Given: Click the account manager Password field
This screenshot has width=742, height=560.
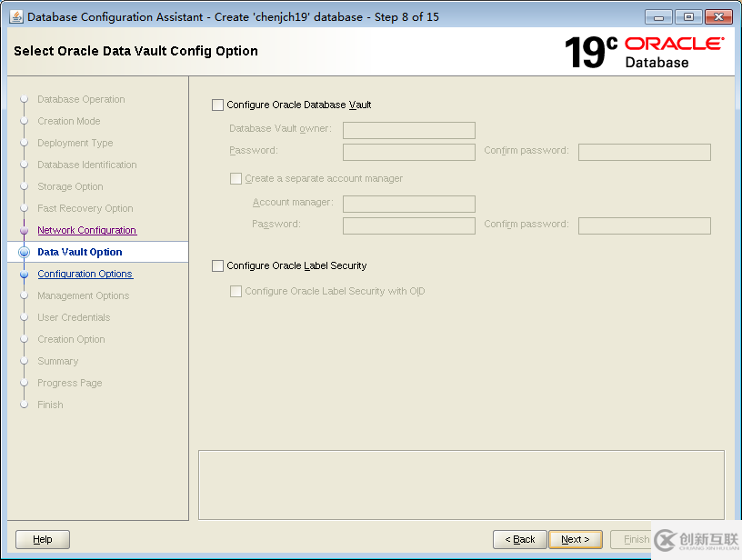Looking at the screenshot, I should 409,226.
